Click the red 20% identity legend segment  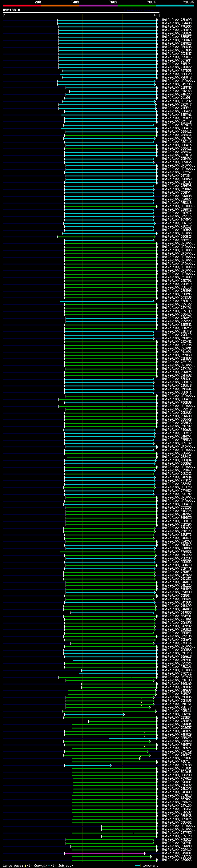click(x=22, y=6)
